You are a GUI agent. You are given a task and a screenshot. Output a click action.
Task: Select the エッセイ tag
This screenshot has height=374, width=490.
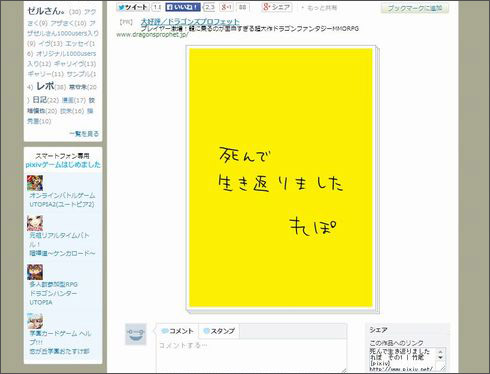pos(77,44)
